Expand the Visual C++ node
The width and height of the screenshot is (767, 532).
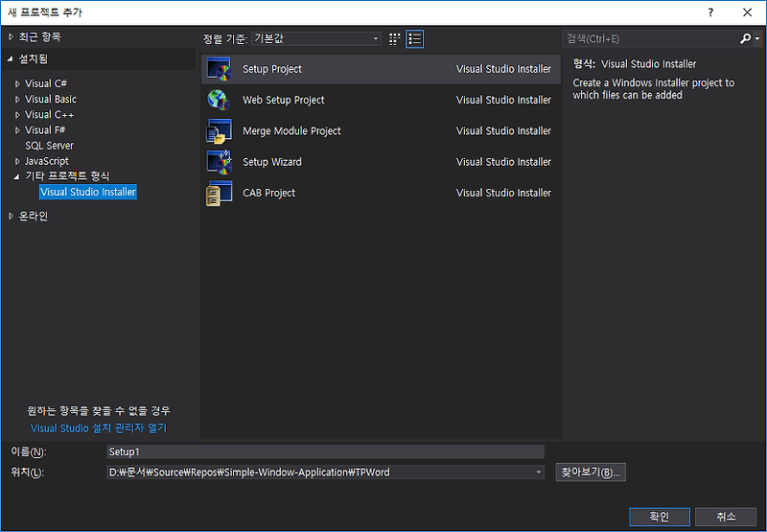point(17,115)
